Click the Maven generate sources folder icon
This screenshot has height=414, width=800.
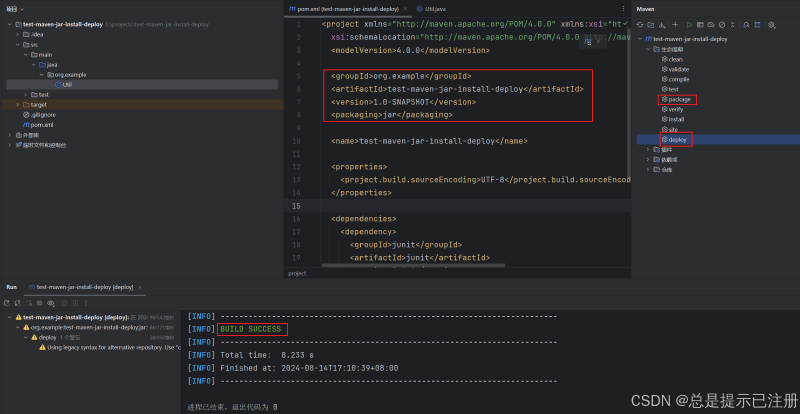tap(651, 25)
